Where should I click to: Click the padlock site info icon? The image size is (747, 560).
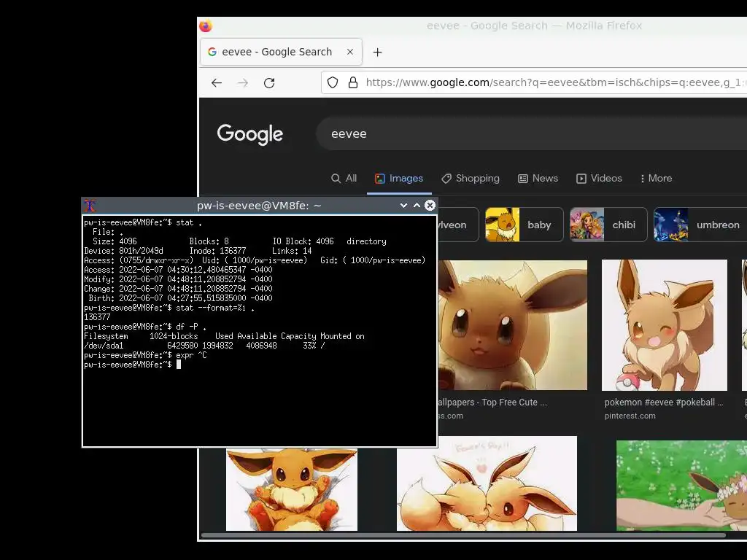coord(353,83)
